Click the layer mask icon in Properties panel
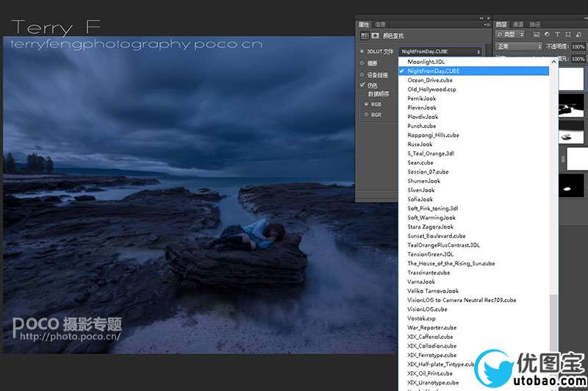 pos(375,35)
